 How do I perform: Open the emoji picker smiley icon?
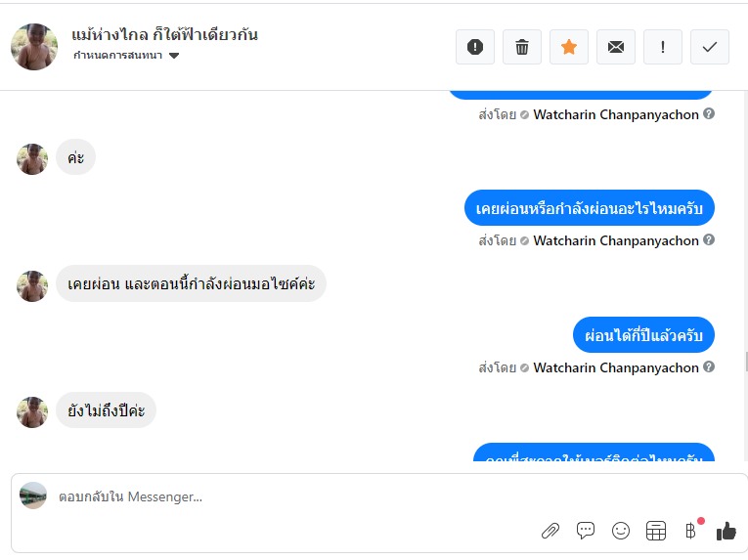coord(621,531)
